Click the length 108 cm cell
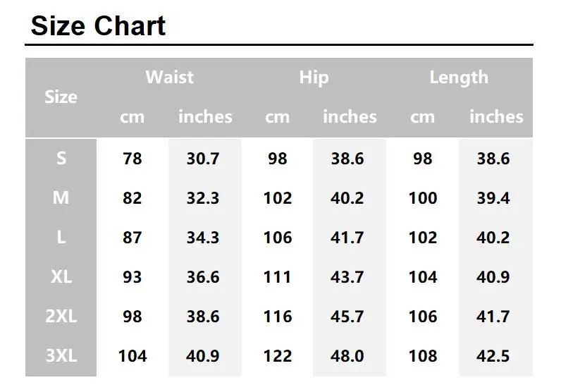 point(423,356)
